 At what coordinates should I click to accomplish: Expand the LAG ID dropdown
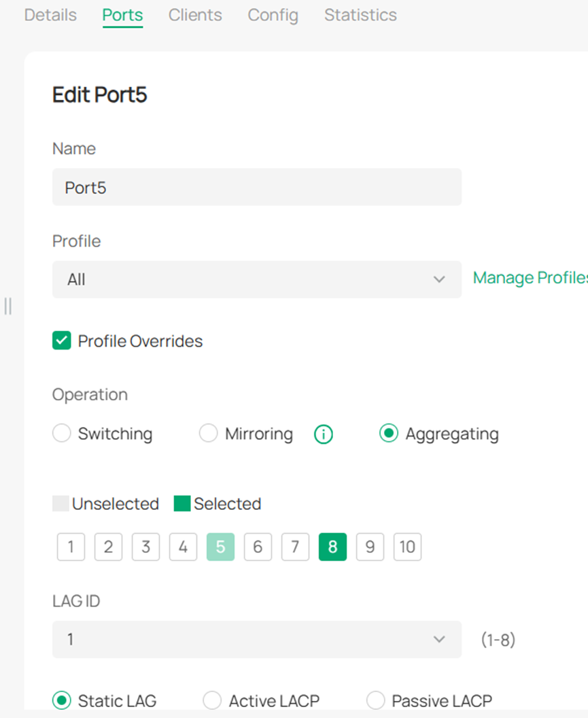256,639
